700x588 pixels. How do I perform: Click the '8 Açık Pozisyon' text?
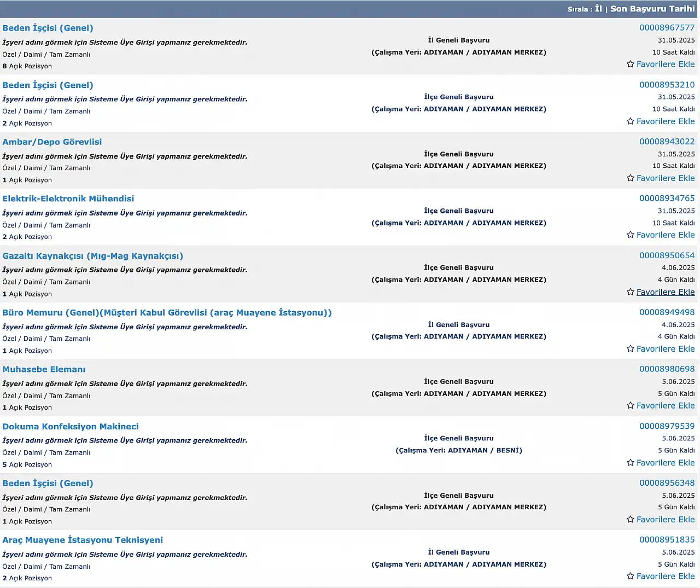coord(27,66)
